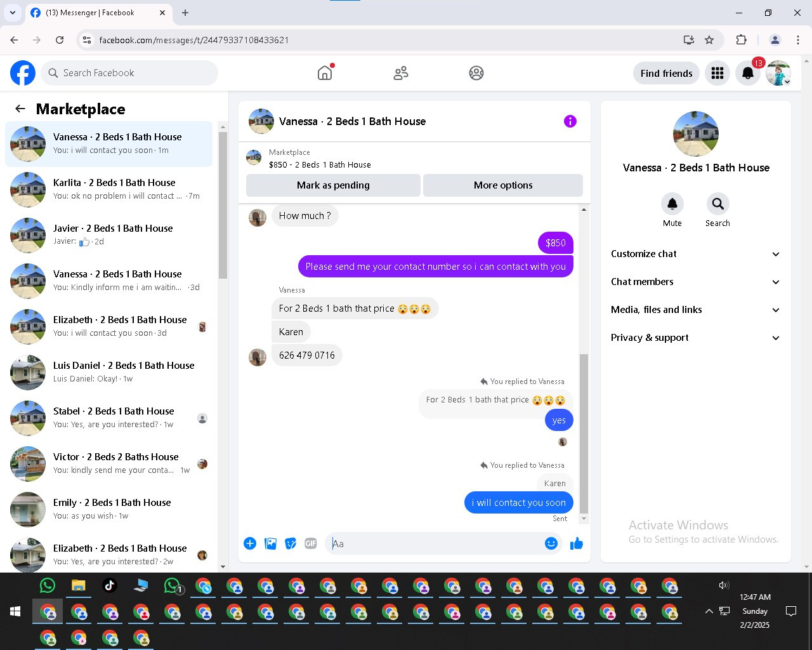The width and height of the screenshot is (812, 650).
Task: Send a thumbs-up like
Action: pos(577,543)
